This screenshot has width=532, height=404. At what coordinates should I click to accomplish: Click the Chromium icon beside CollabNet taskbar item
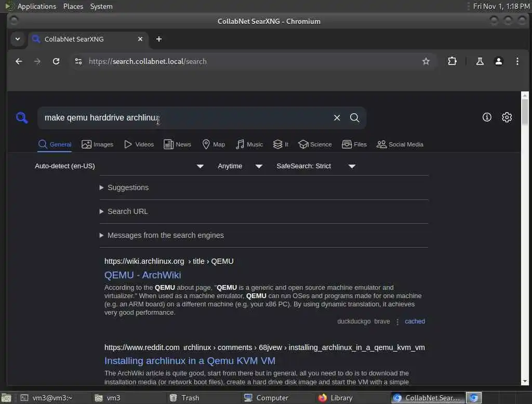point(474,398)
